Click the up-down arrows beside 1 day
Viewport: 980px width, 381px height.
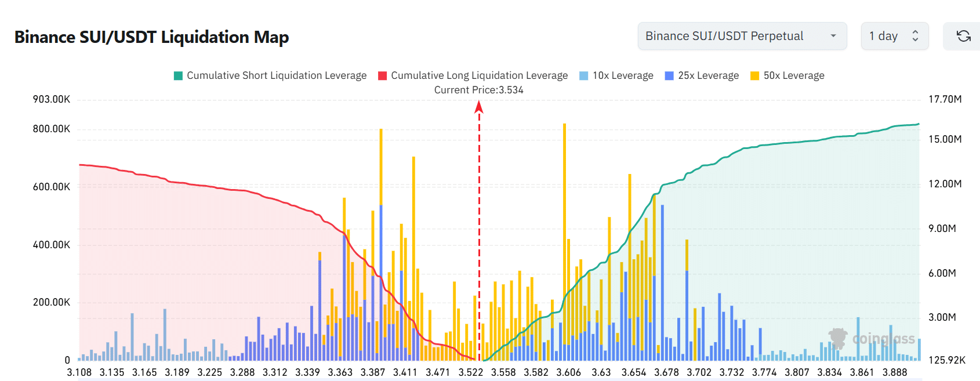915,36
